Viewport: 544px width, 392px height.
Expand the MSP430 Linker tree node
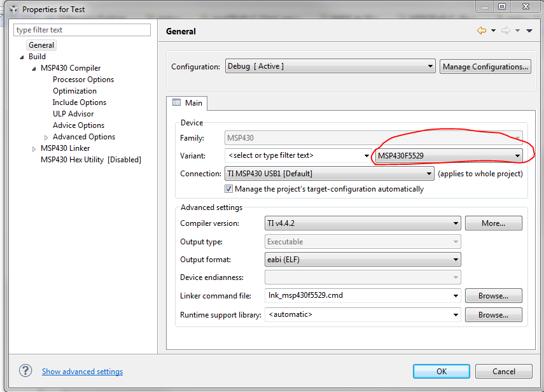tap(34, 149)
